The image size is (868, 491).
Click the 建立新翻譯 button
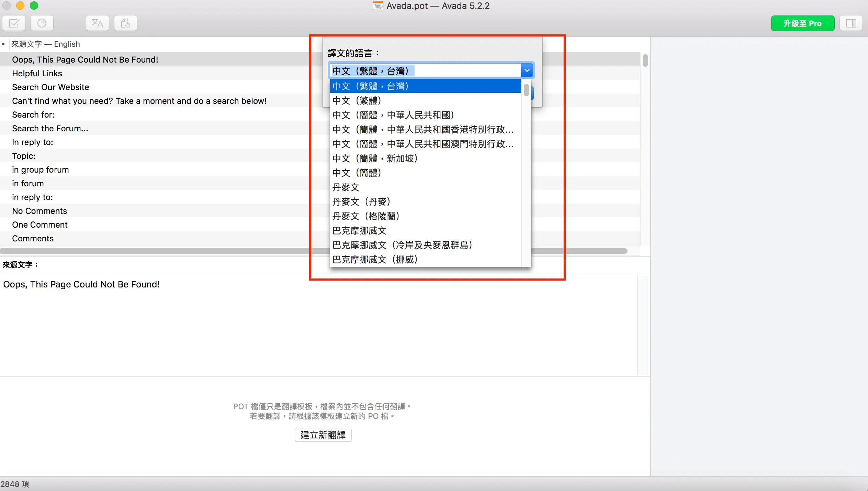pos(323,435)
